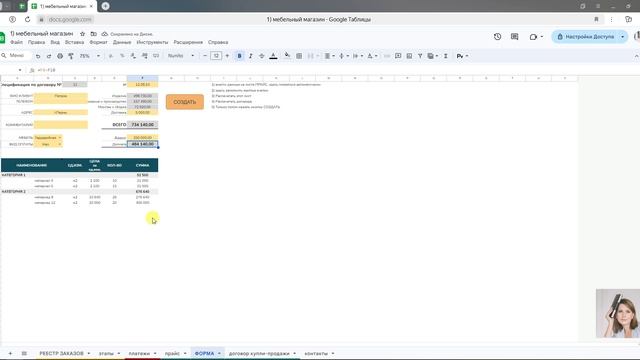This screenshot has width=640, height=360.
Task: Open vertical align dropdown
Action: tap(344, 56)
